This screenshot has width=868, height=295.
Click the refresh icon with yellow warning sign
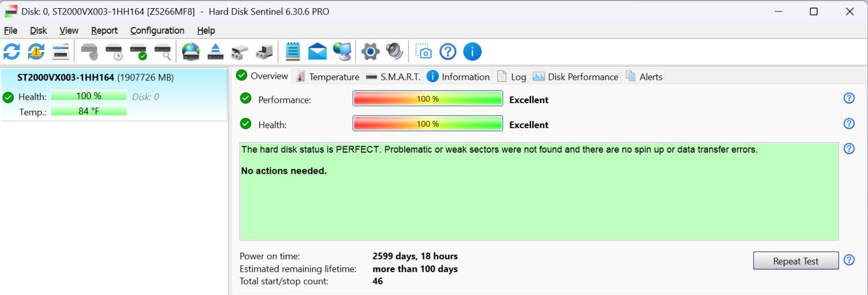[x=36, y=52]
